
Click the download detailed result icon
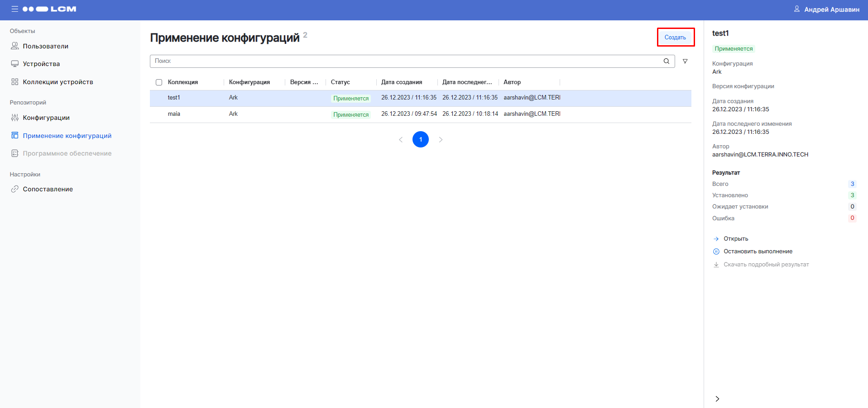716,265
